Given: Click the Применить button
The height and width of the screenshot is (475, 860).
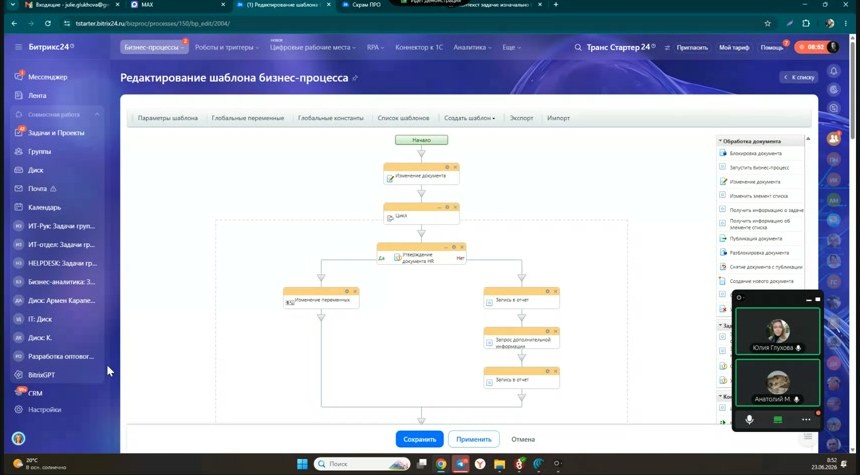Looking at the screenshot, I should 474,439.
